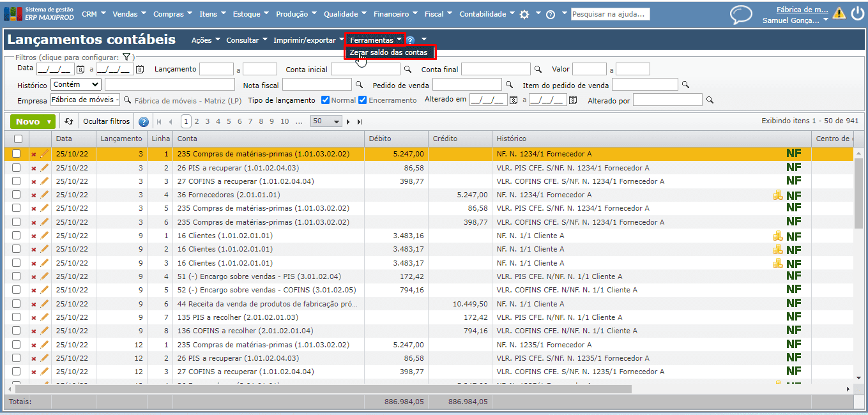
Task: Click the Ocultar filtros button
Action: pyautogui.click(x=106, y=121)
